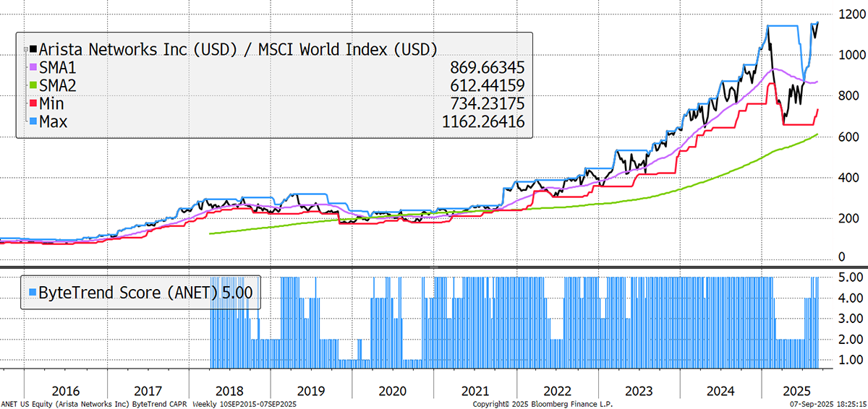Click the Max value 1162.26416
Screen dimensions: 868x409
tap(485, 122)
